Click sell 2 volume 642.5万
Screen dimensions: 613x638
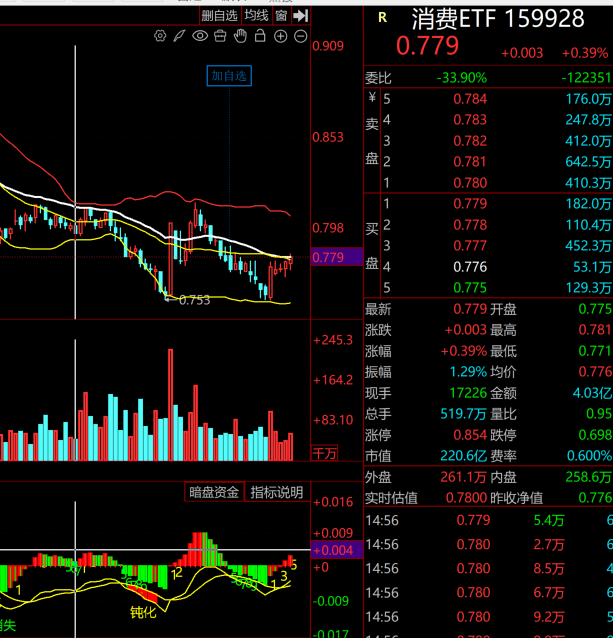pyautogui.click(x=588, y=162)
